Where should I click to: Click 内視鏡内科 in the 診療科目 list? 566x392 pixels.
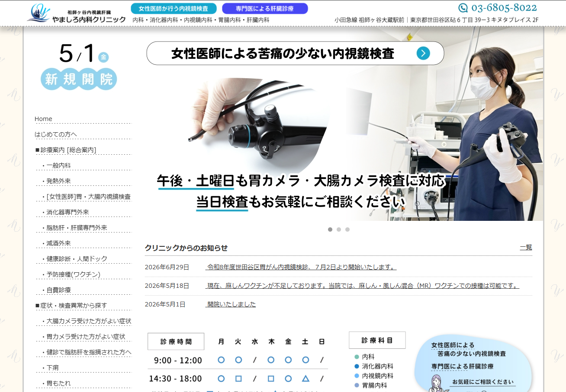point(378,376)
